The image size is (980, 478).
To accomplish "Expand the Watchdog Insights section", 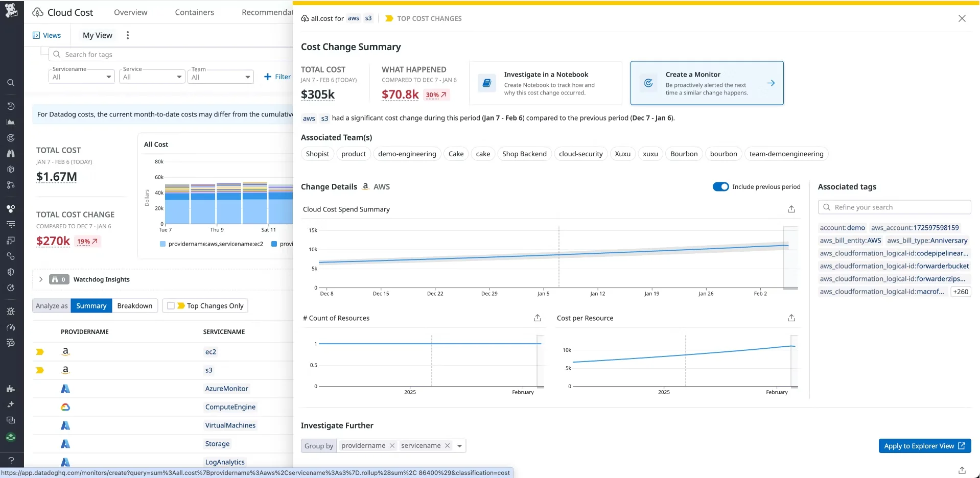I will (x=41, y=279).
